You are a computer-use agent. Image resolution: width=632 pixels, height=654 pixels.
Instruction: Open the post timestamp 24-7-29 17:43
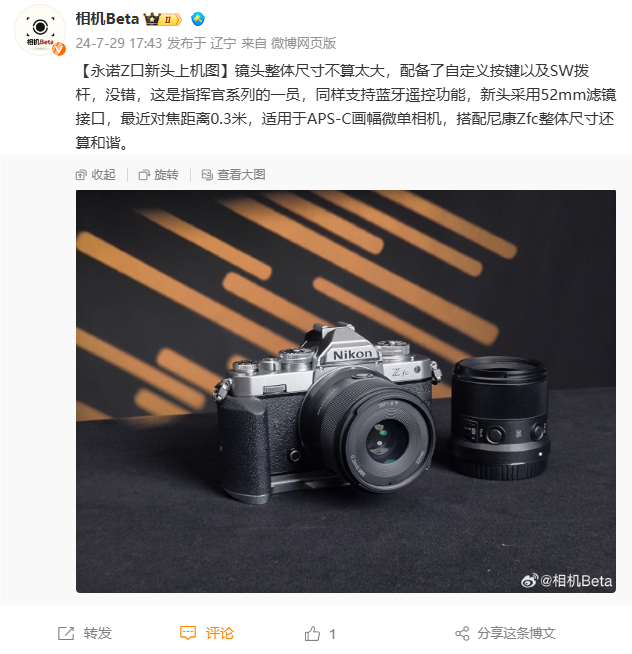click(118, 43)
